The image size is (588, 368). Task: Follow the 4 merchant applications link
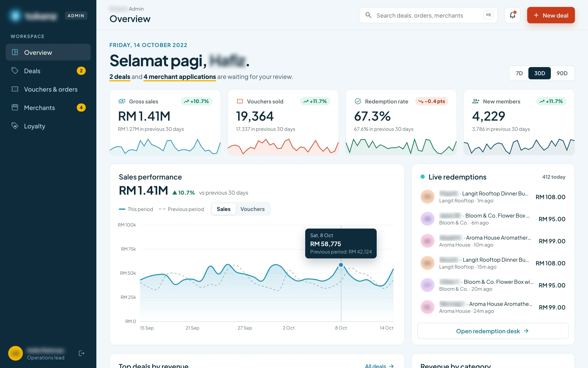(179, 77)
